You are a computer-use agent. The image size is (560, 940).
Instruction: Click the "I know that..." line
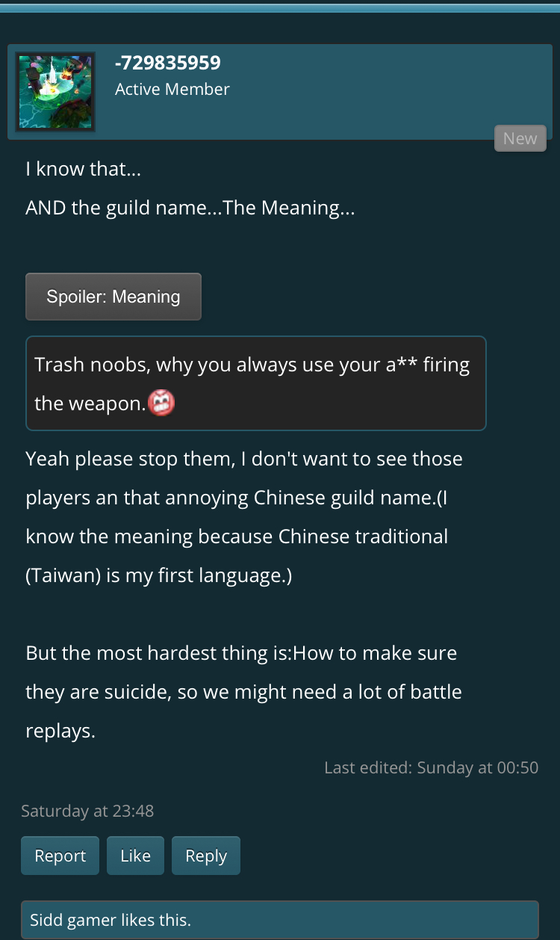coord(84,170)
